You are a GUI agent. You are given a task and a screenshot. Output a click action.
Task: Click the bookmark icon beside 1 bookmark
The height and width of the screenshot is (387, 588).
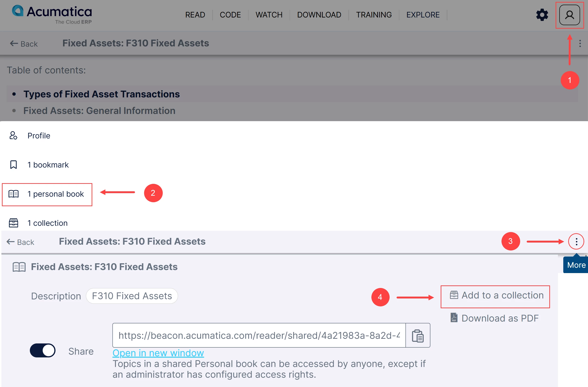(x=13, y=165)
